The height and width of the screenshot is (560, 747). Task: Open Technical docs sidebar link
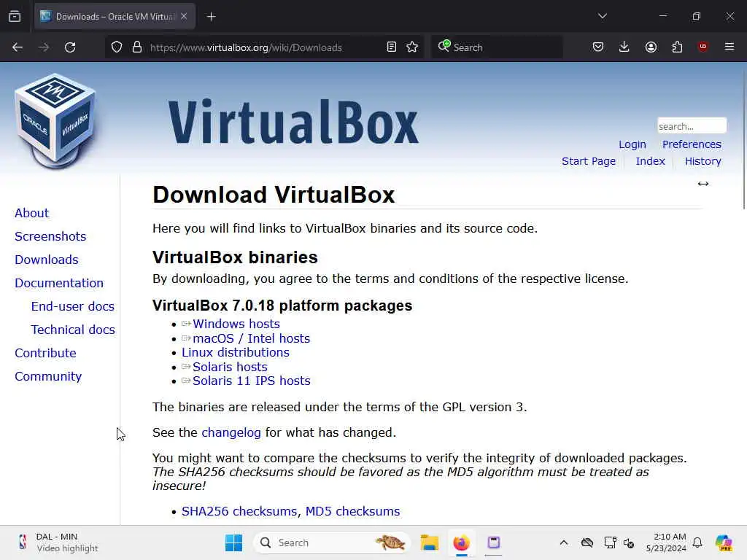click(x=72, y=330)
